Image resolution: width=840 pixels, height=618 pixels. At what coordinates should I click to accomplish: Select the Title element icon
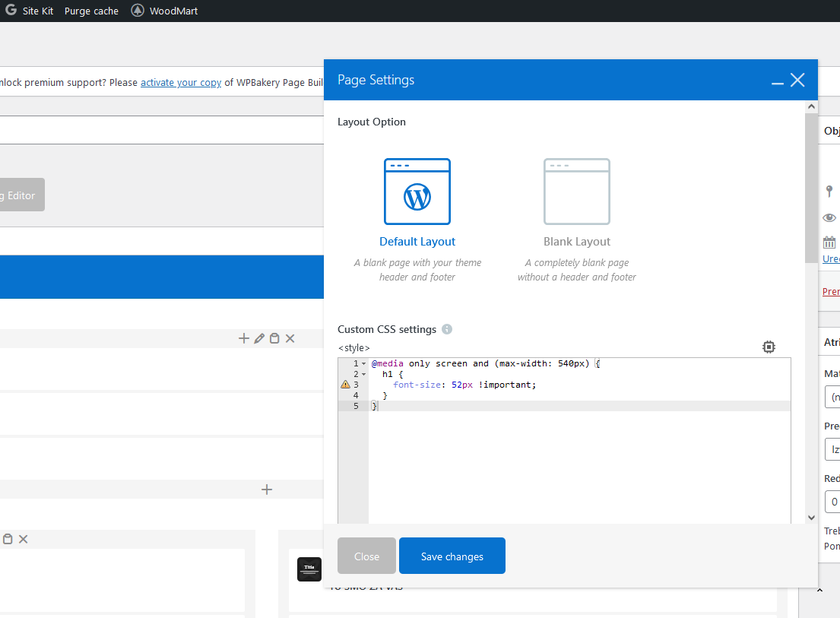(x=309, y=569)
